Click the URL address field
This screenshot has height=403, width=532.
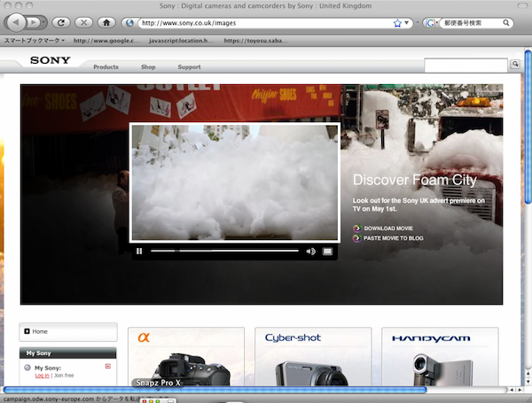click(264, 23)
